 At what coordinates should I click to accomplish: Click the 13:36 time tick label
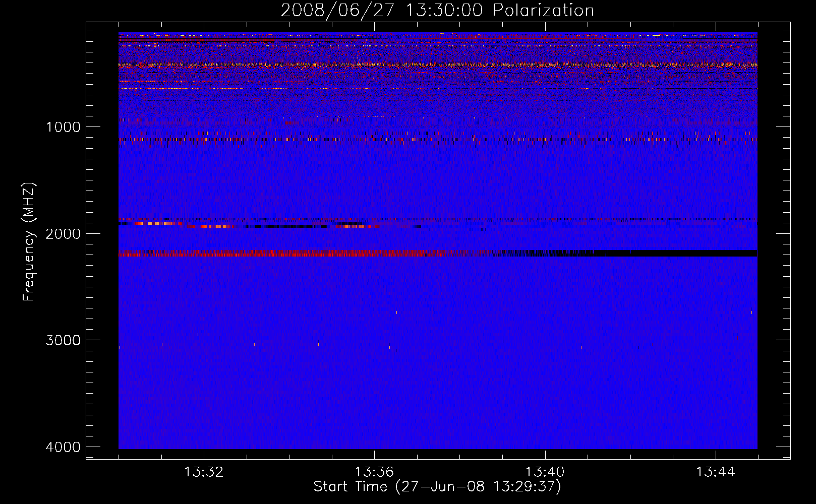click(x=374, y=472)
